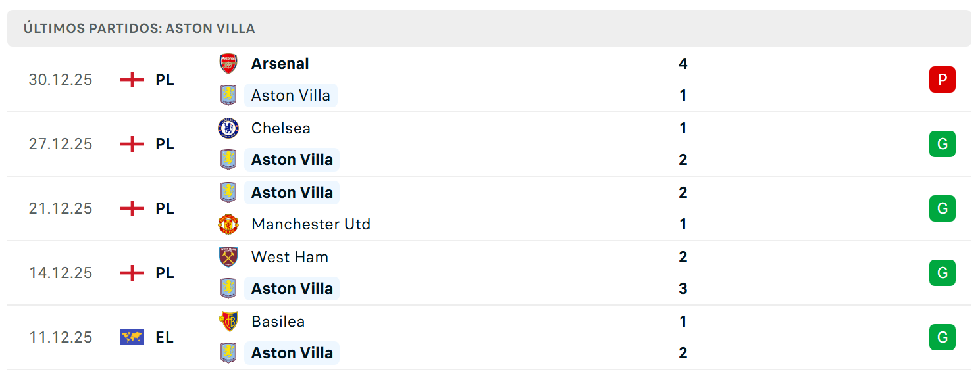Viewport: 980px width, 382px height.
Task: Click the world map icon beside EL
Action: 132,337
